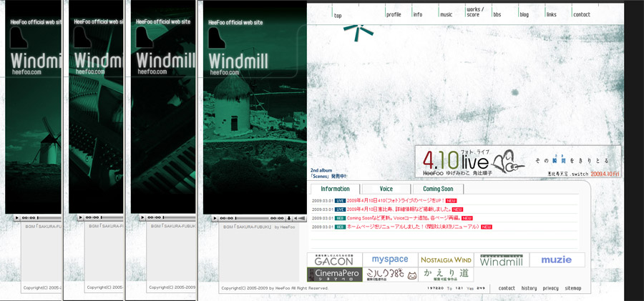
Task: Click the download arrow icon on the audio player
Action: (289, 218)
